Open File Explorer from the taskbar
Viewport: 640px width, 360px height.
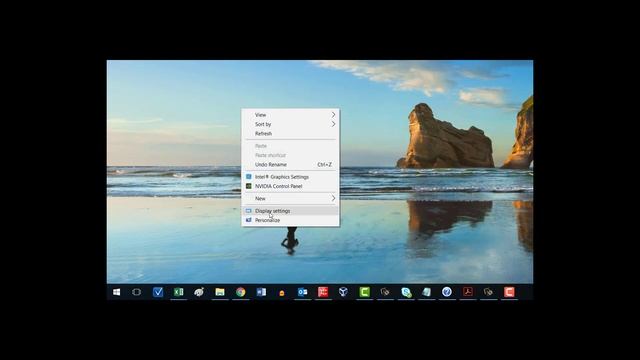click(x=220, y=292)
